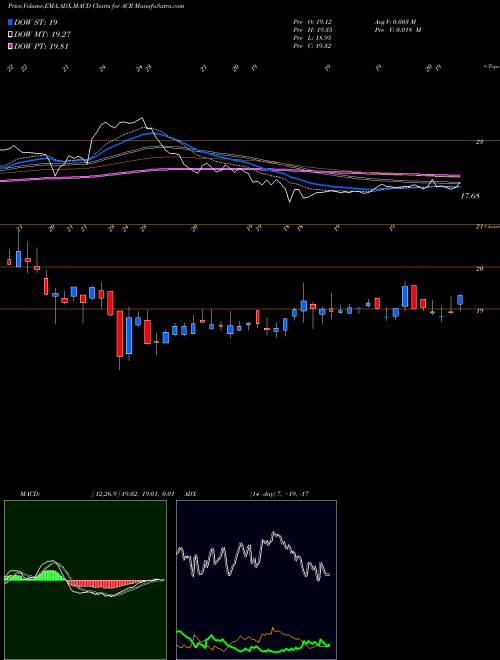Click the 'Tops' marker label at top right

[x=491, y=67]
